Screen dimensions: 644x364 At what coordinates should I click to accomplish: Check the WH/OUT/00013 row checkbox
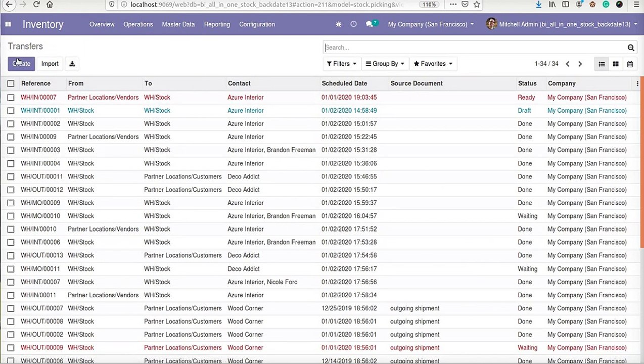point(11,255)
